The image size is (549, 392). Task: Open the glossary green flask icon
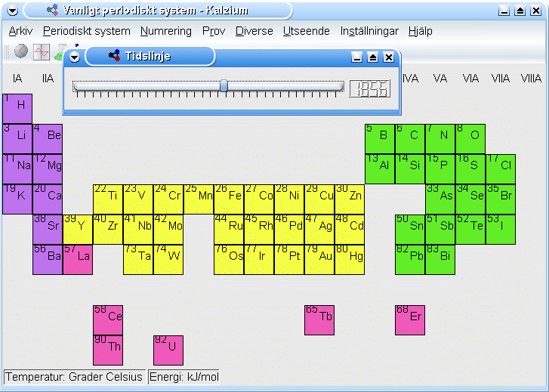[59, 52]
